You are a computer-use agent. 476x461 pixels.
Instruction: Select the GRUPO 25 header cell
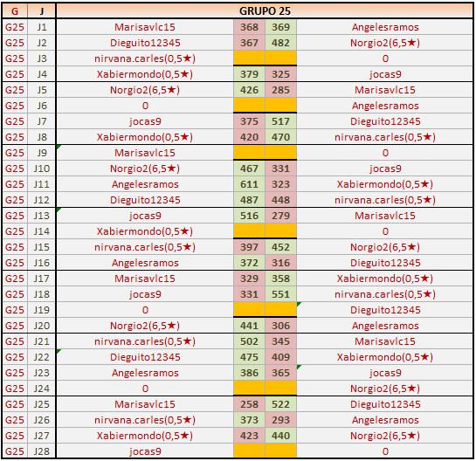click(265, 11)
